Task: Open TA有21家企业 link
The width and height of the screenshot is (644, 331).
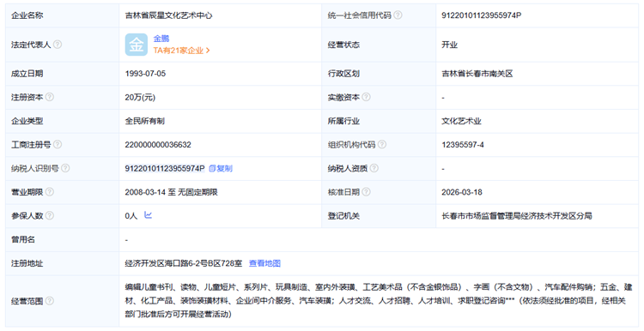Action: [181, 51]
